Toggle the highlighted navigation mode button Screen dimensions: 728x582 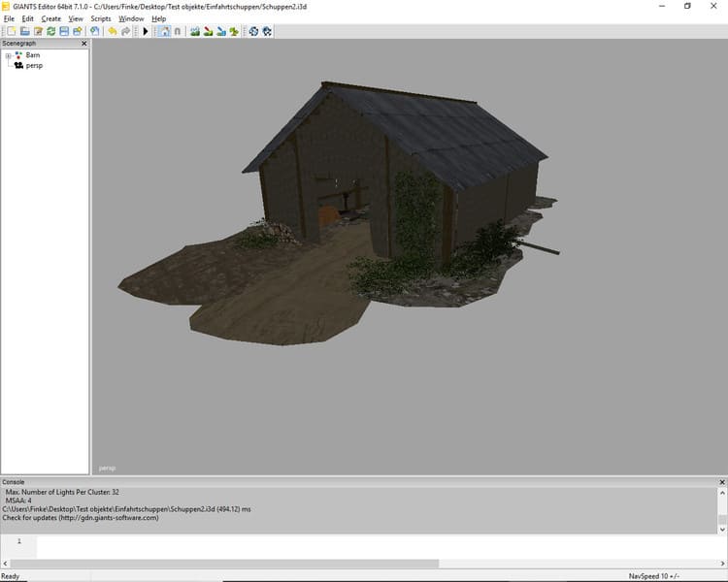[x=163, y=32]
